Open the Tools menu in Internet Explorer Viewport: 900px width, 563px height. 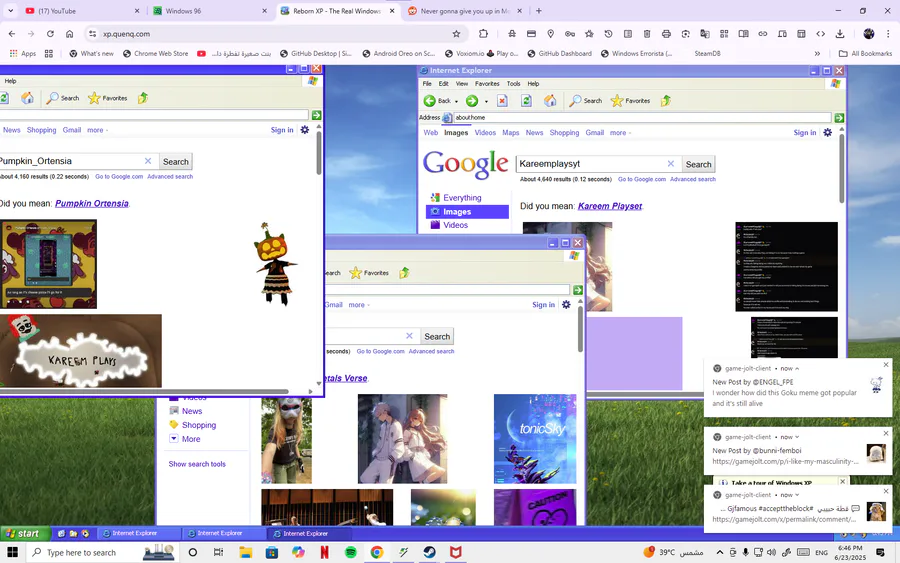click(513, 84)
